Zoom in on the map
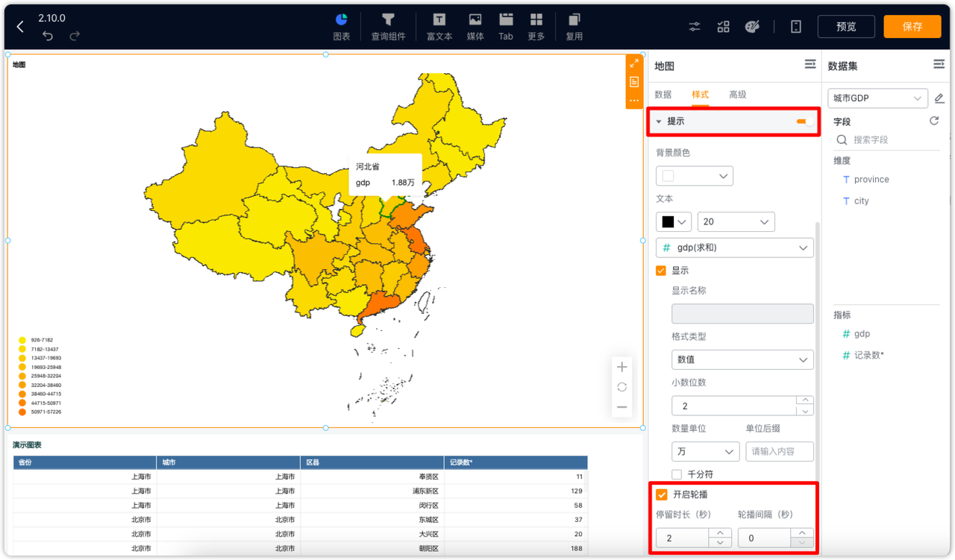 pos(621,367)
